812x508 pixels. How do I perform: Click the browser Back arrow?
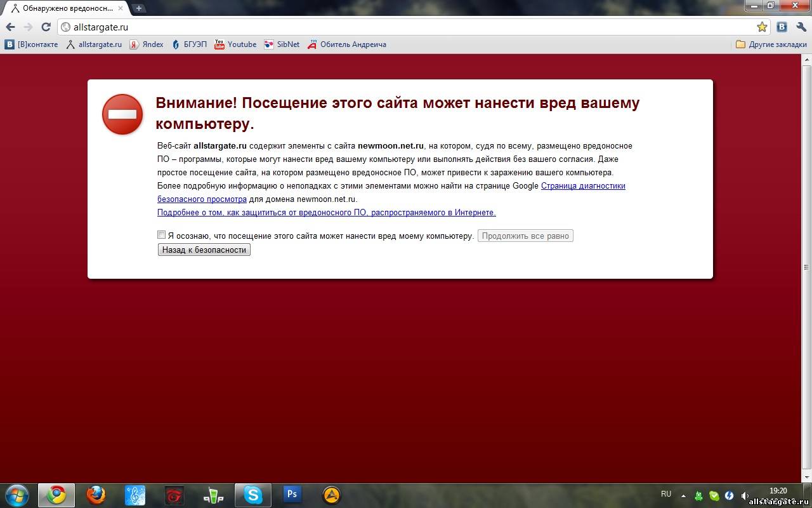[10, 27]
